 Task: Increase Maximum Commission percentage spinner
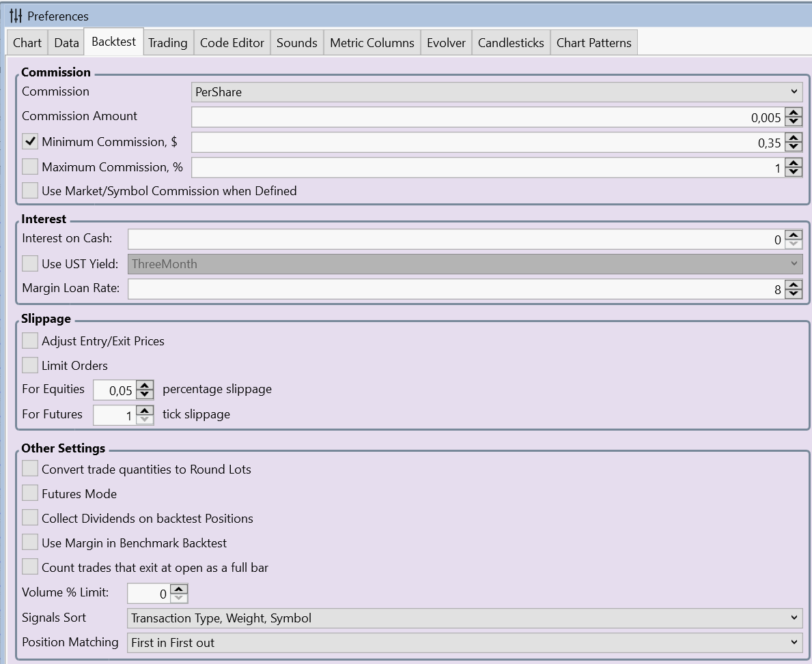point(793,163)
